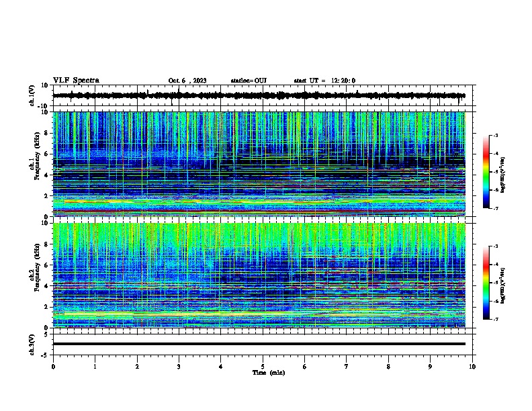The width and height of the screenshot is (532, 411).
Task: Click time axis tick label "1"
Action: (95, 367)
